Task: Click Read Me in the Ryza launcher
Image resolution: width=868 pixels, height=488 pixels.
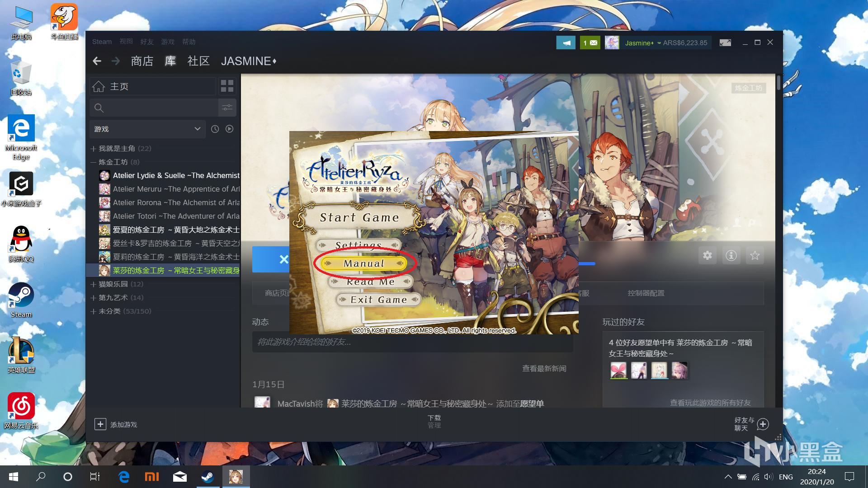Action: pos(370,282)
